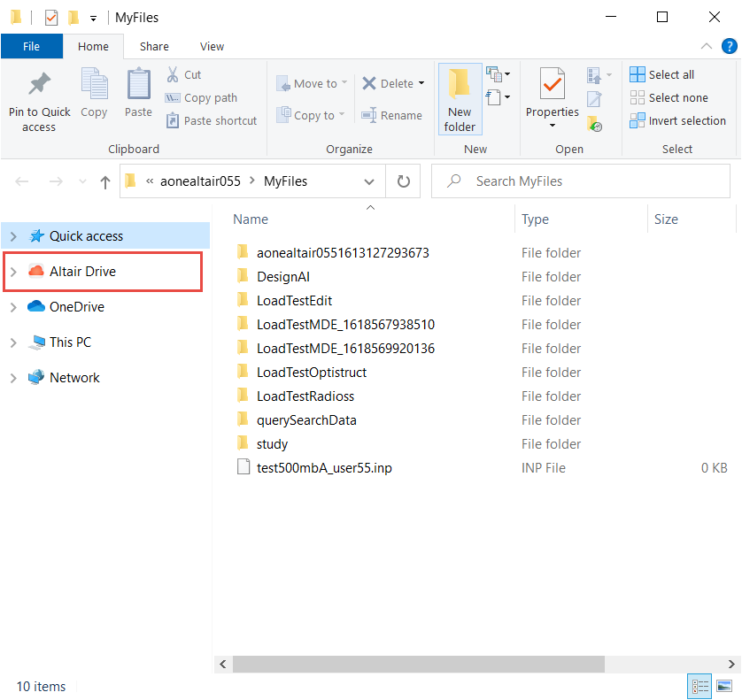Expand the Altair Drive tree node
Image resolution: width=742 pixels, height=700 pixels.
[13, 272]
